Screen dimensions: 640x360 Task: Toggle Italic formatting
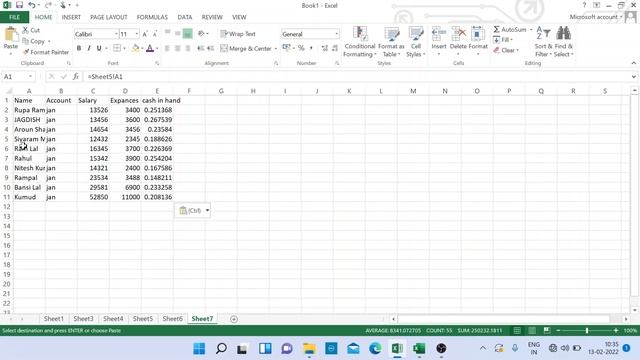89,48
